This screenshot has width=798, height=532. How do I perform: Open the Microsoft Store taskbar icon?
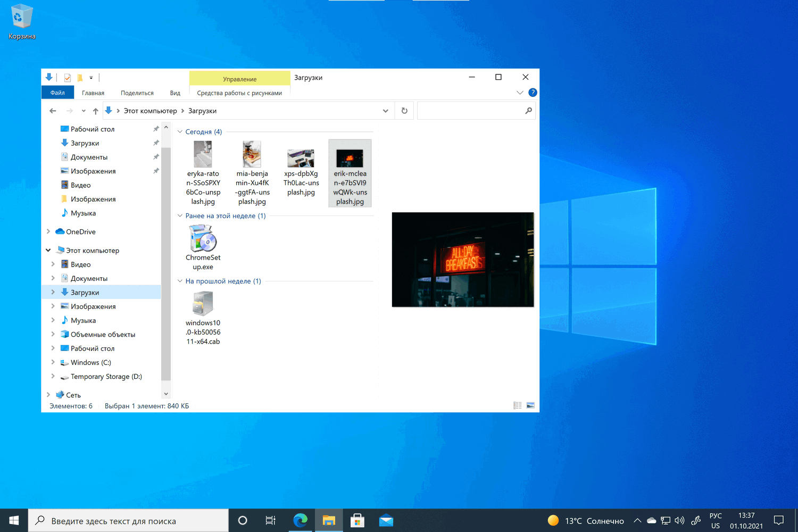tap(357, 520)
